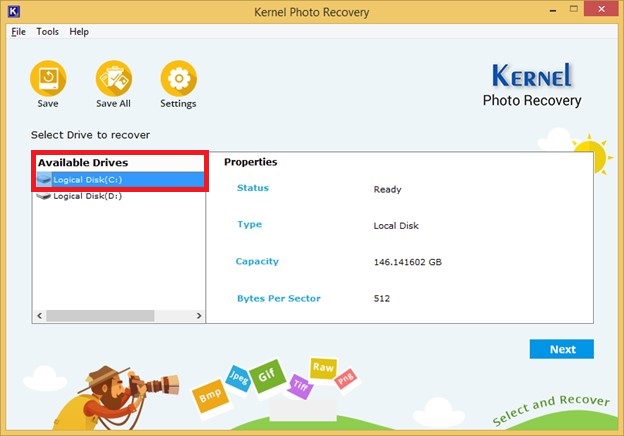
Task: Click the Logical Disk(C:) drive icon
Action: pyautogui.click(x=44, y=179)
